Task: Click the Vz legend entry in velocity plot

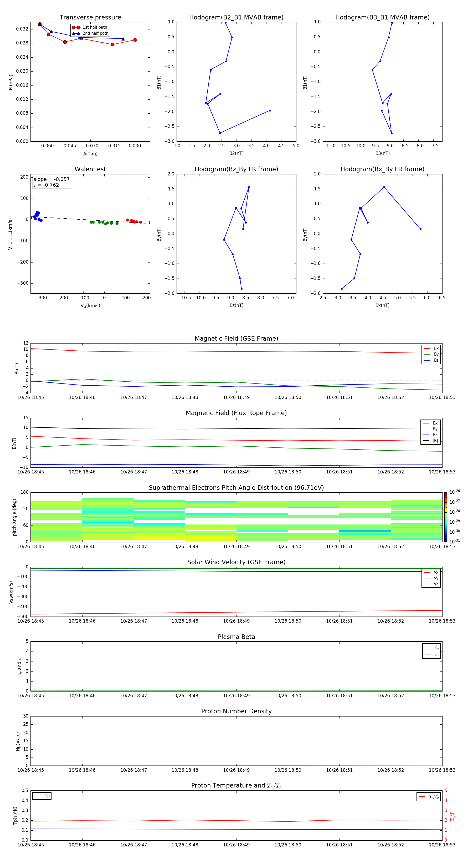Action: pos(431,584)
